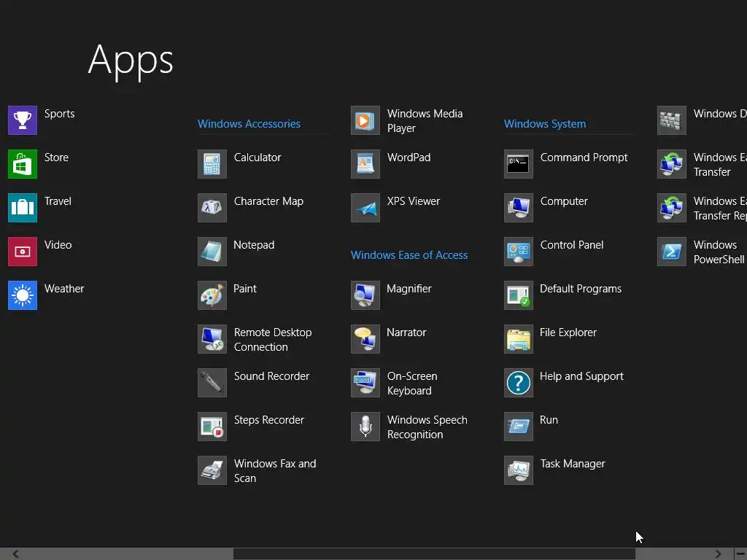Click the "Magnifier" text label
The image size is (747, 560).
coord(409,289)
